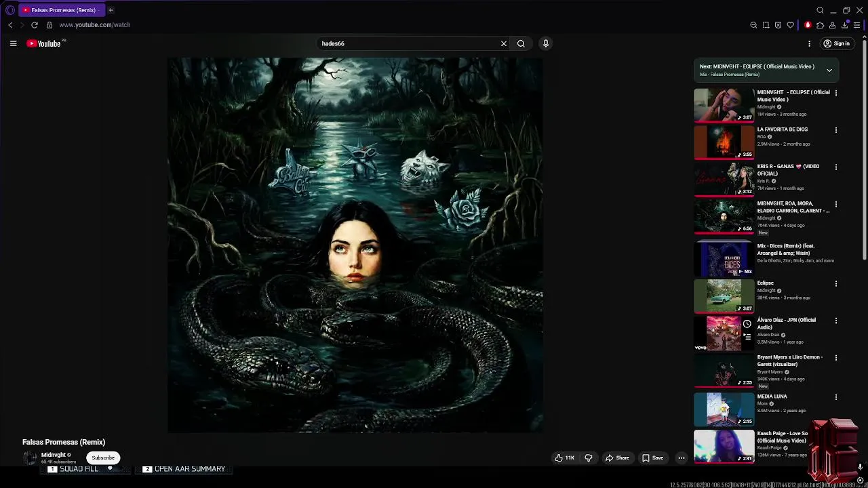Play the MEDIA LUNA video
The width and height of the screenshot is (868, 488).
[x=724, y=409]
